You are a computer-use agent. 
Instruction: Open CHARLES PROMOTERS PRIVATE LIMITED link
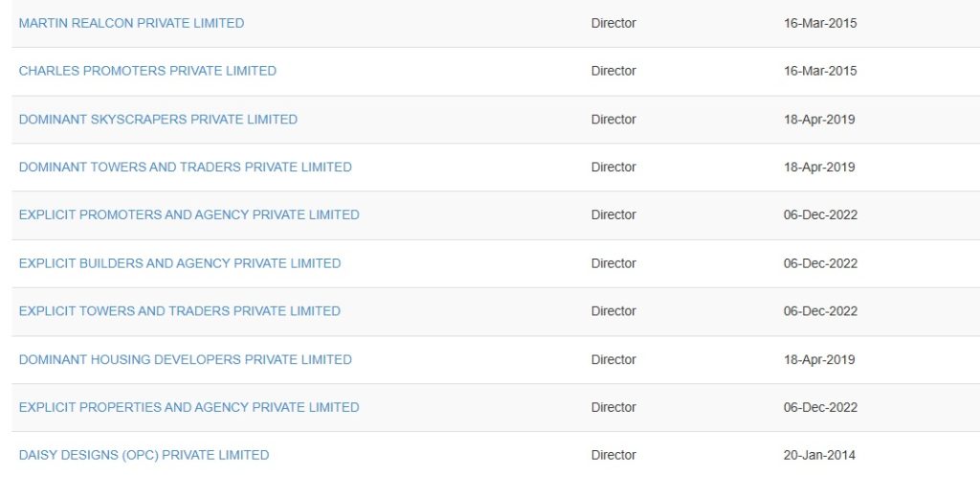pyautogui.click(x=147, y=71)
